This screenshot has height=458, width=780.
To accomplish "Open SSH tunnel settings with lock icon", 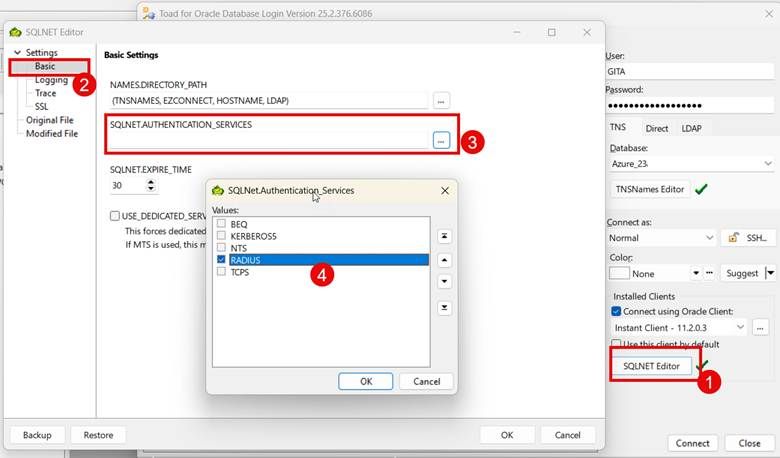I will (x=748, y=238).
